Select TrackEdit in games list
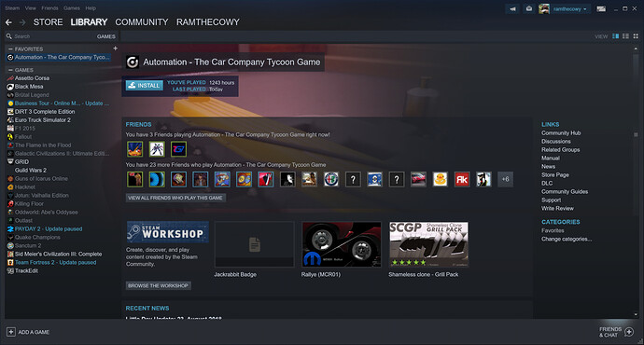Screen dimensions: 644x345 click(26, 270)
